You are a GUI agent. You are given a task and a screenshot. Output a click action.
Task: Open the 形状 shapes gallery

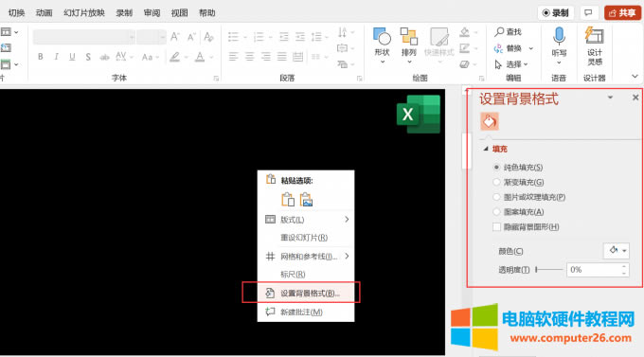tap(382, 45)
